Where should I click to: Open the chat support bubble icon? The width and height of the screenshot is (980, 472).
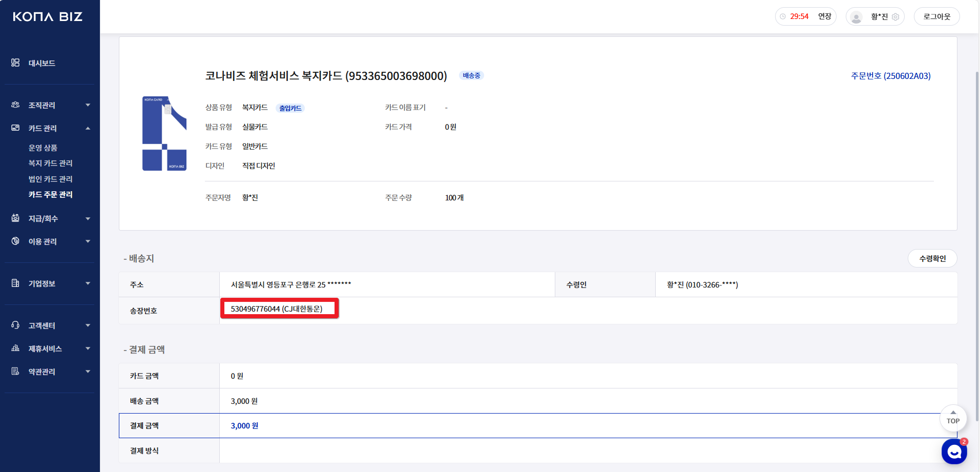(x=954, y=452)
